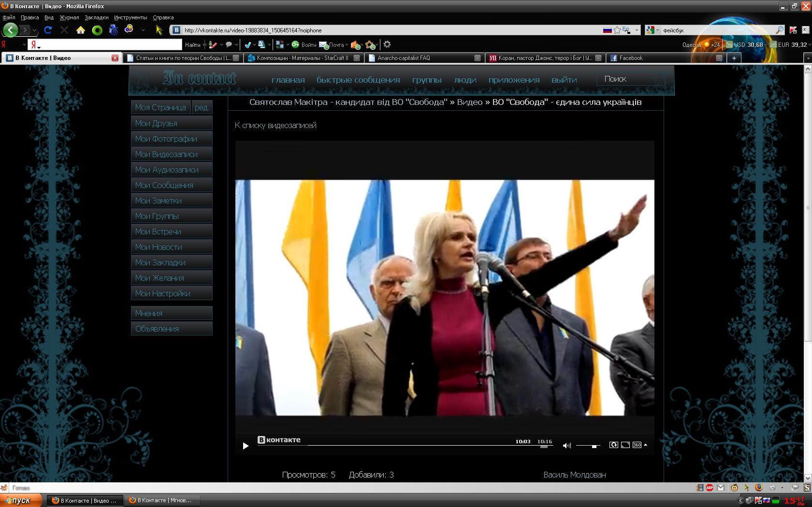Click the speech bubble icon in Yandex bar
This screenshot has height=507, width=812.
tap(229, 44)
